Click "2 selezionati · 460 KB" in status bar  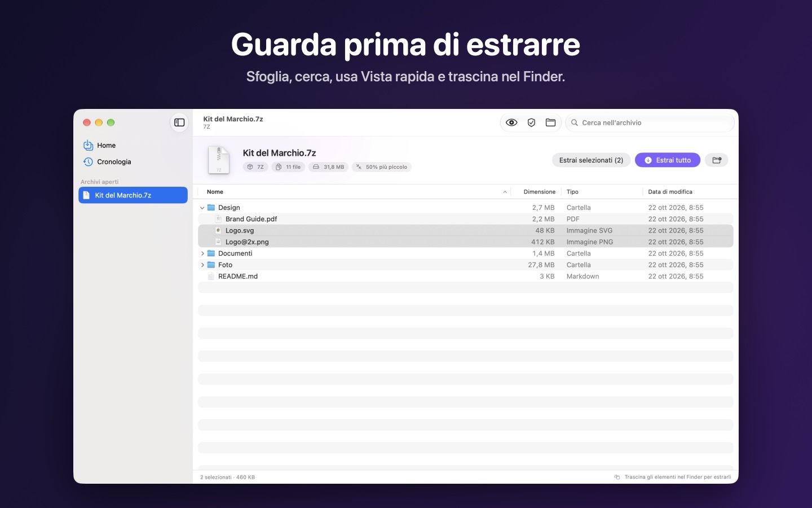227,477
